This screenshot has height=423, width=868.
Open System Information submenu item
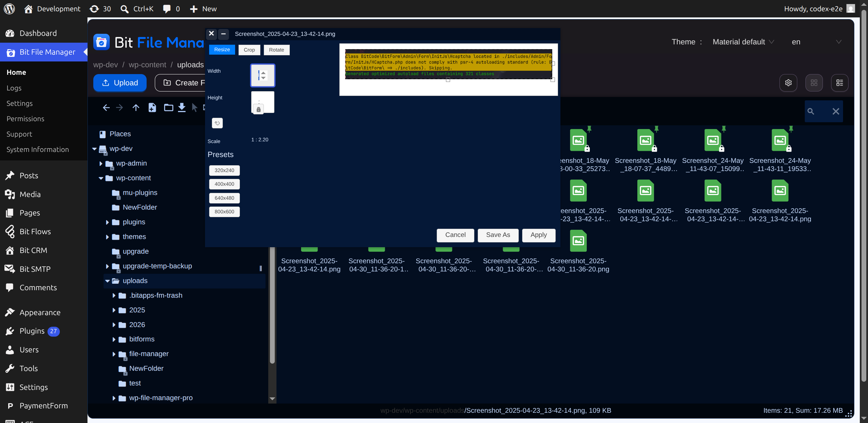pyautogui.click(x=38, y=150)
